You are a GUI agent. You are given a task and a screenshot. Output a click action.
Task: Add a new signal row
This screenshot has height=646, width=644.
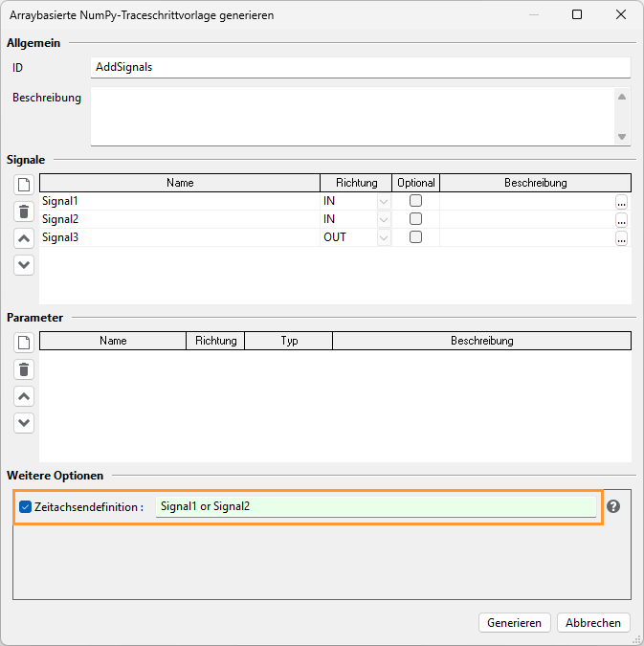coord(24,185)
